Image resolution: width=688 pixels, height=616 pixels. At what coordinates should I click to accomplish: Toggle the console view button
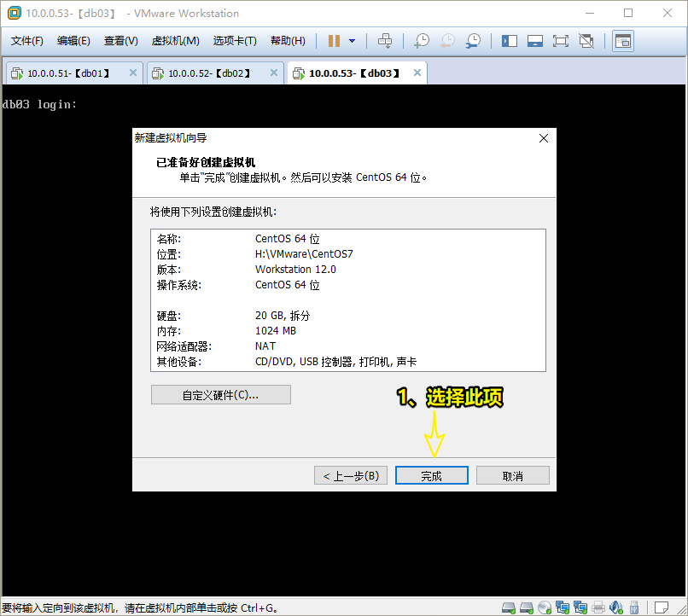[x=623, y=41]
